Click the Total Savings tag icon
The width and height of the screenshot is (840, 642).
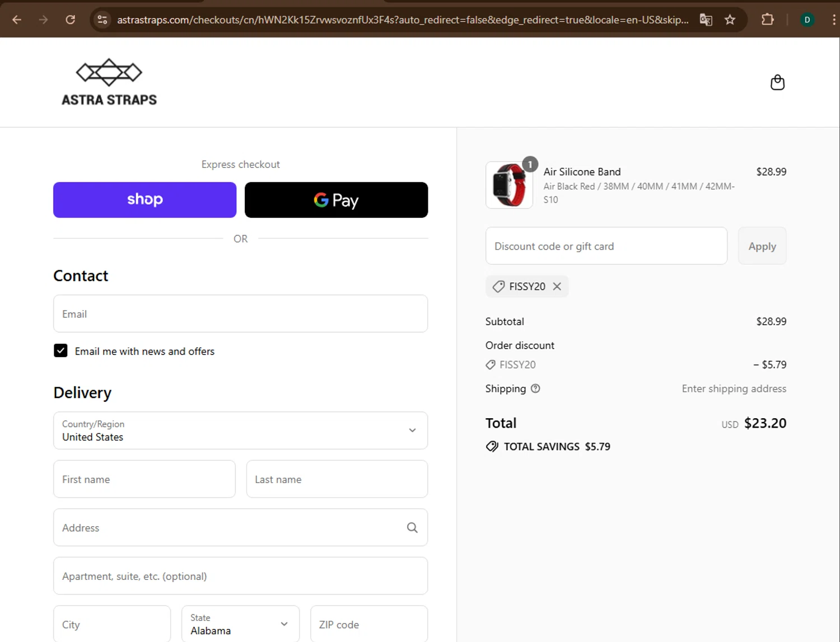[x=492, y=446]
